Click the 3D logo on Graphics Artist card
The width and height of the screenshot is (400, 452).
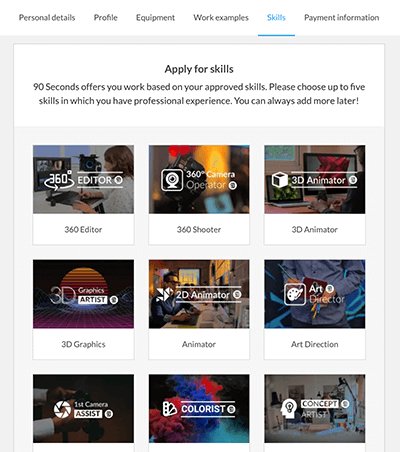[x=63, y=295]
